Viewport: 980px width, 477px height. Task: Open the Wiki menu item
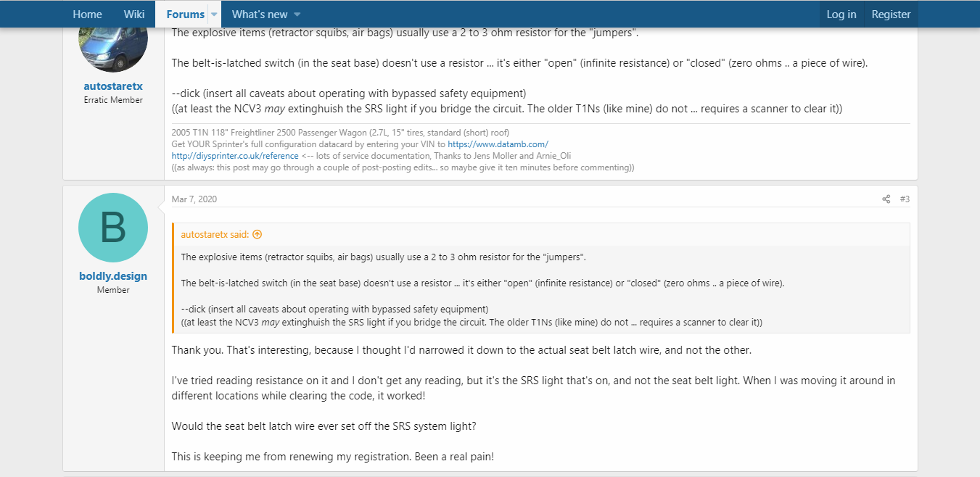click(134, 14)
